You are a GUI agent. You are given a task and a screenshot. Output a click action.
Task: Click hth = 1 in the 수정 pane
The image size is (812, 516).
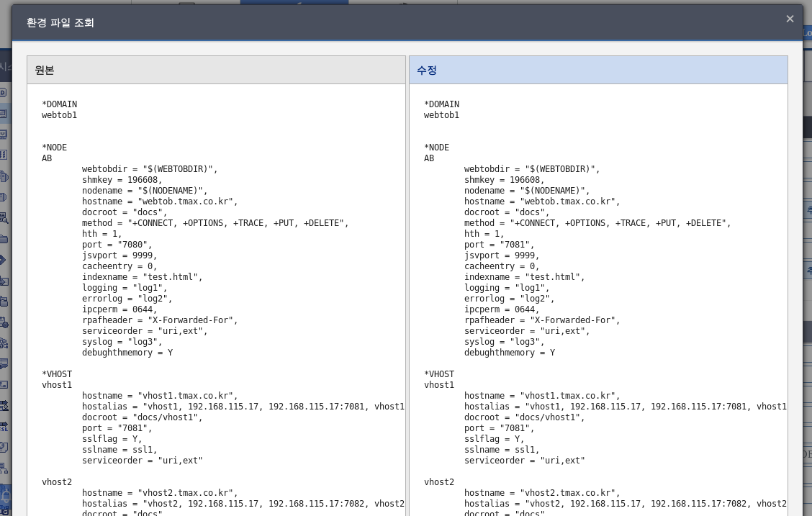484,234
